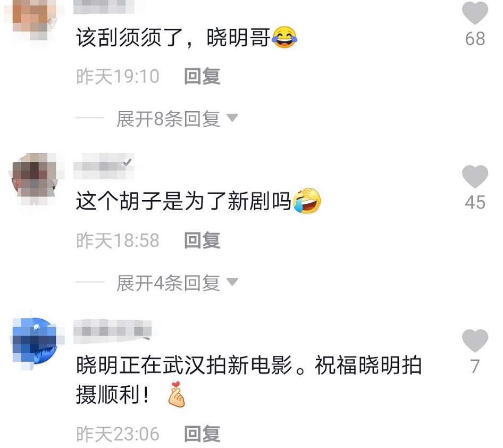Click dropdown arrow beside 展开8条回复
This screenshot has height=448, width=503.
pyautogui.click(x=232, y=118)
